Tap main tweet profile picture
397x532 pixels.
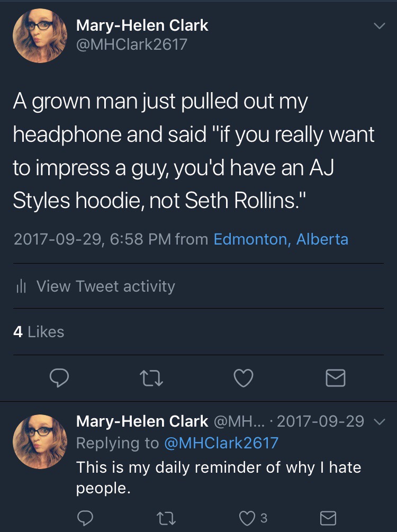point(40,35)
